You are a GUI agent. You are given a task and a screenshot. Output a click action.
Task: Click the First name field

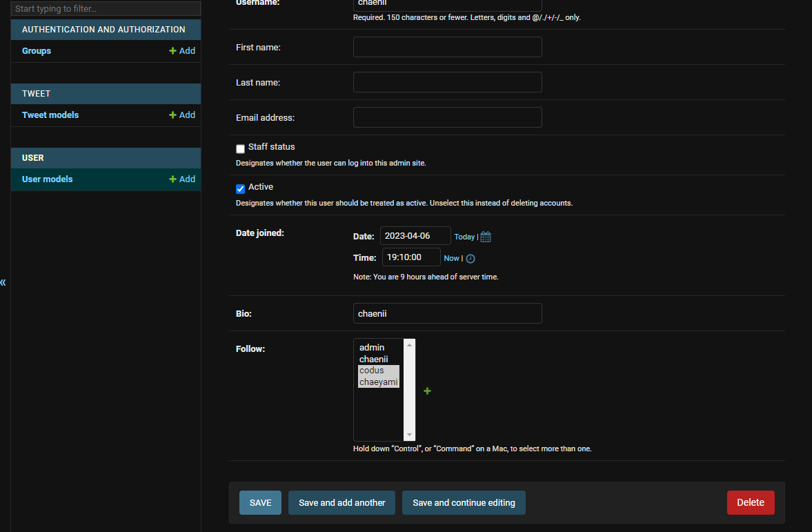448,47
